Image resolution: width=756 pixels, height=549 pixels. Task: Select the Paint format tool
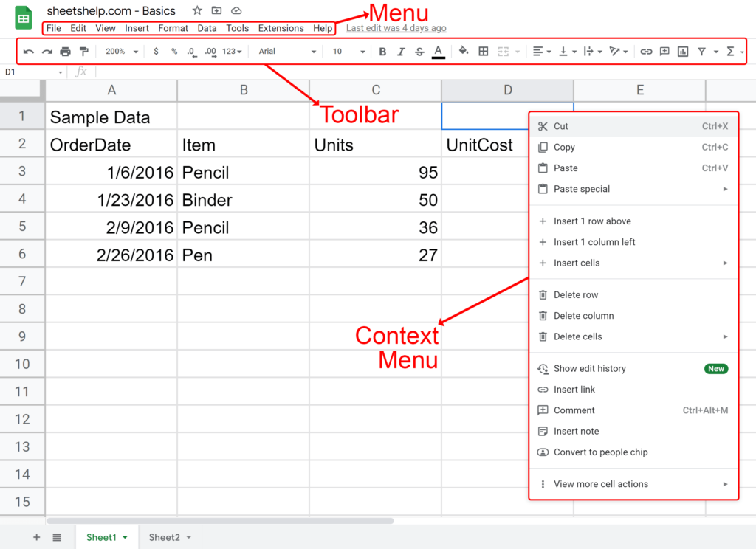[x=83, y=52]
